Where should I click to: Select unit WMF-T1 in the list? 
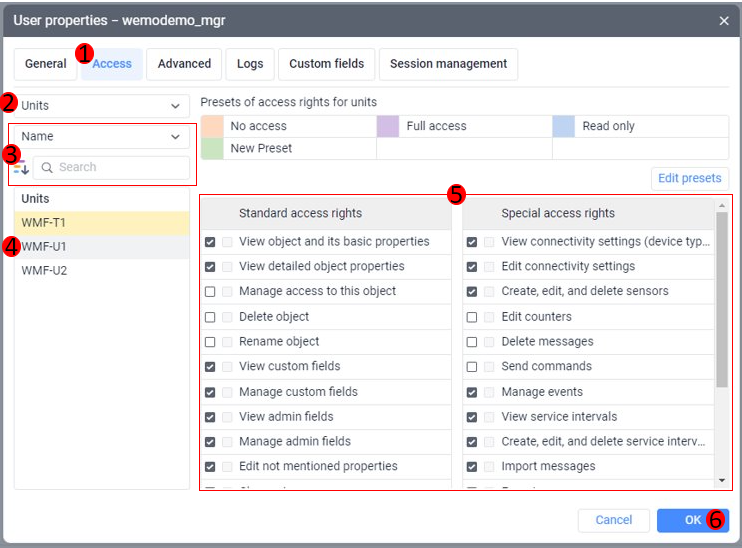(102, 223)
